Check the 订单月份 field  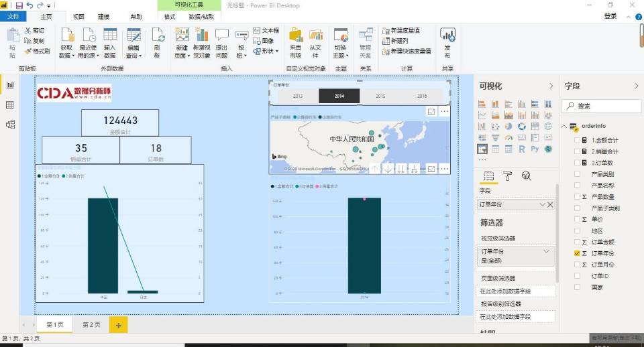click(577, 265)
